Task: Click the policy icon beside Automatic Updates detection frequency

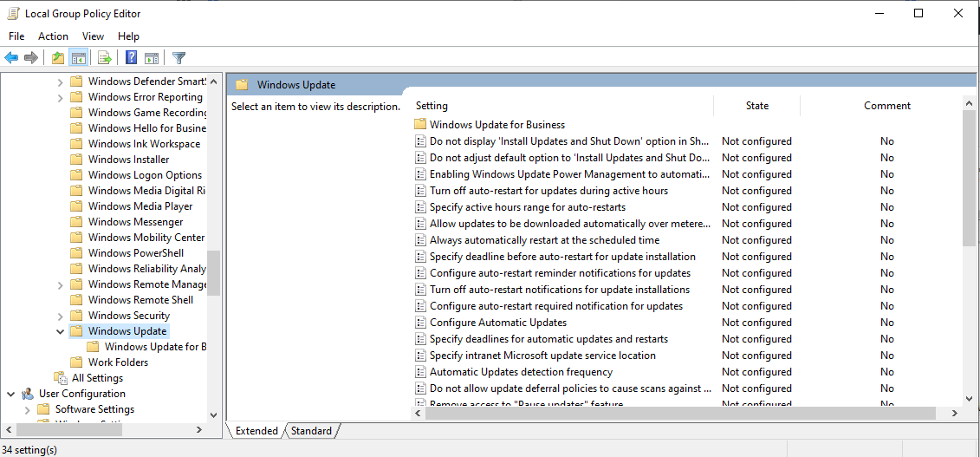Action: click(x=420, y=372)
